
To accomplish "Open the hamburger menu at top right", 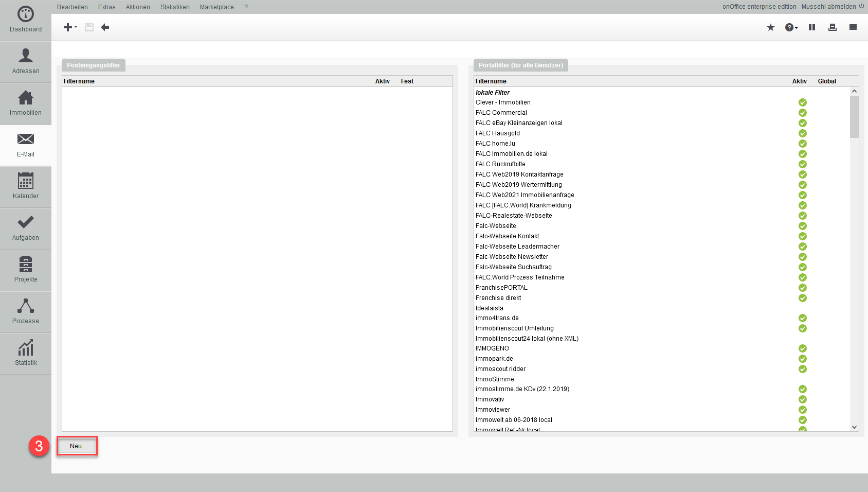I will point(853,27).
